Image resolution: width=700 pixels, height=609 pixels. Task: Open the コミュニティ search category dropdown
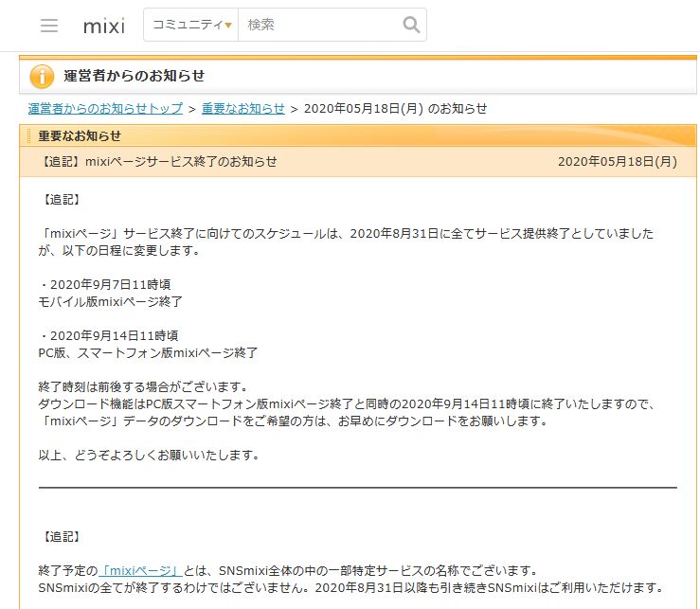point(191,25)
